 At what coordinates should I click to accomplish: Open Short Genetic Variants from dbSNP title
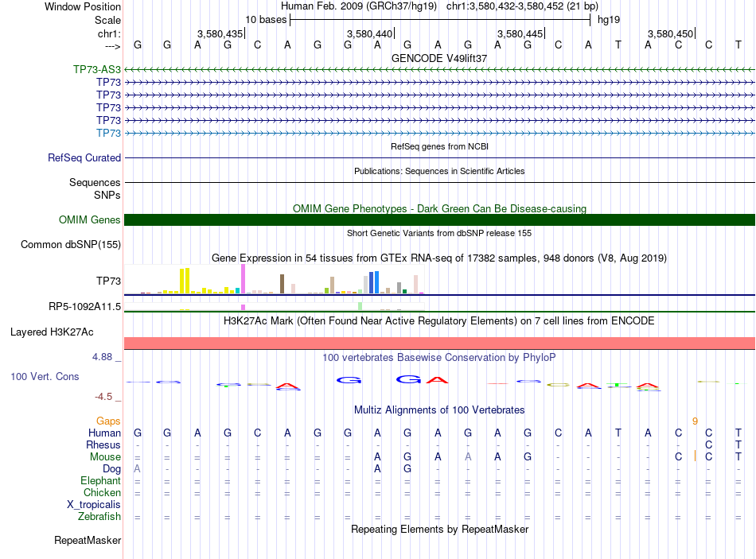pos(439,233)
